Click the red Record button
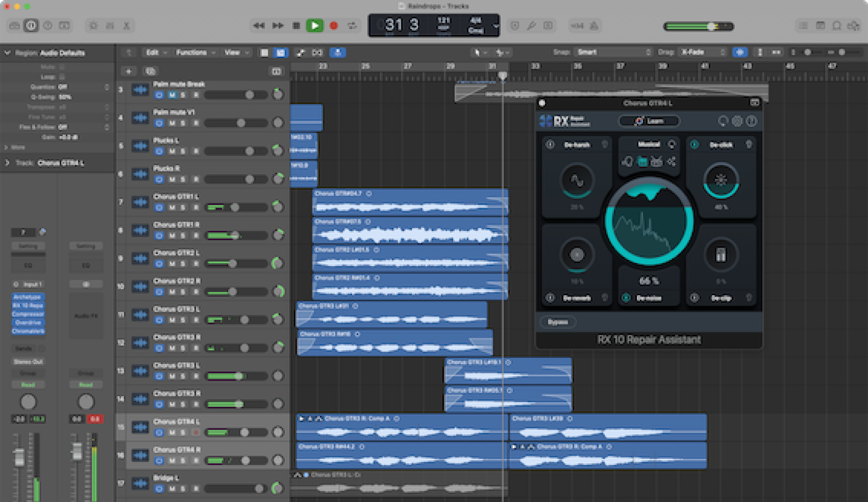The height and width of the screenshot is (502, 868). click(x=334, y=26)
